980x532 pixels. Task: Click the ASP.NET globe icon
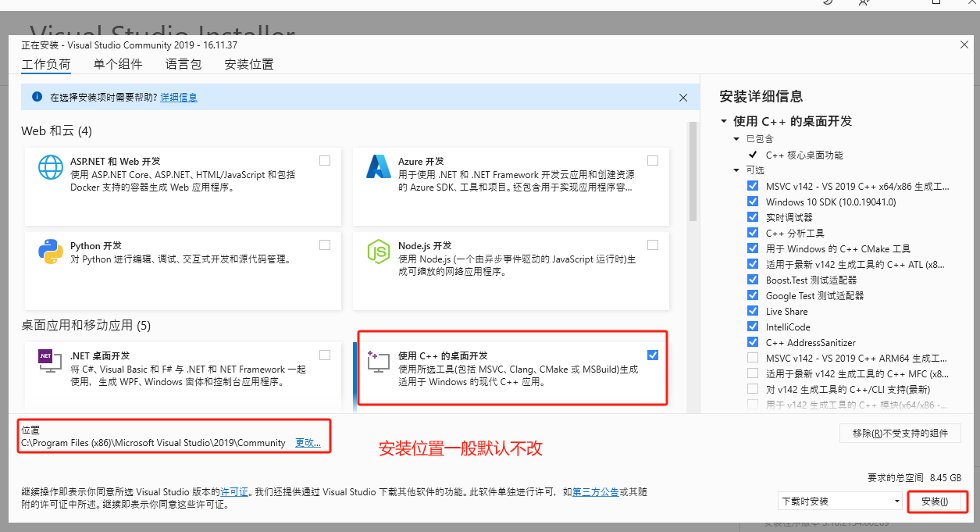pyautogui.click(x=51, y=168)
